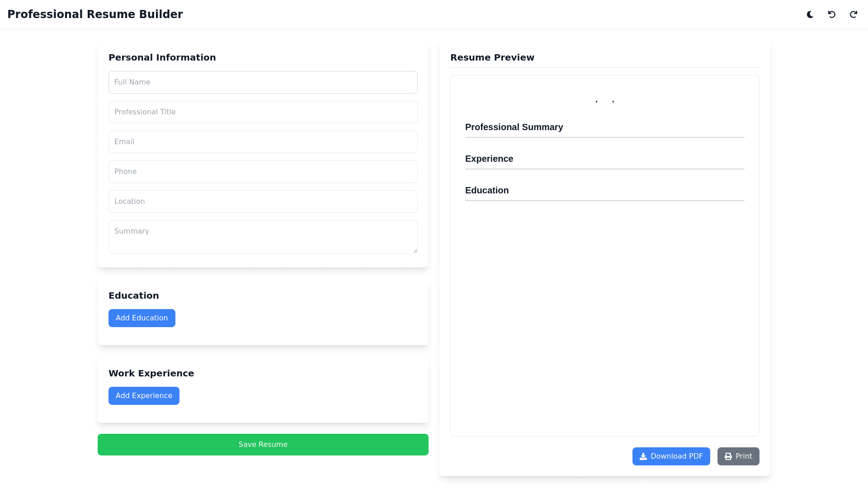Click into the Professional Title input

point(263,112)
